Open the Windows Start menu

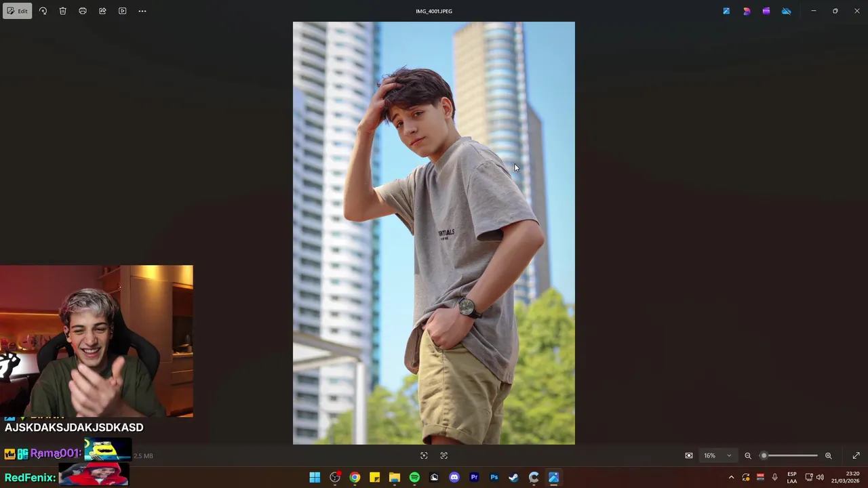pos(315,477)
